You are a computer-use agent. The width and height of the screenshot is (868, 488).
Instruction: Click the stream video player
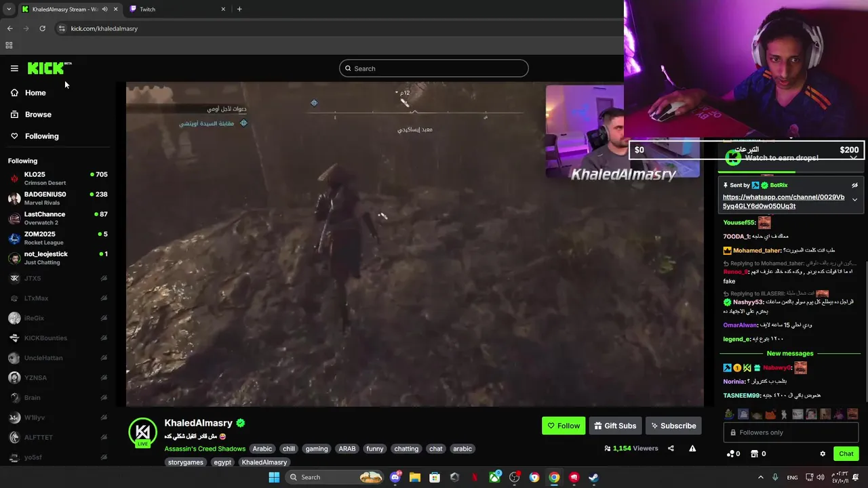click(415, 245)
